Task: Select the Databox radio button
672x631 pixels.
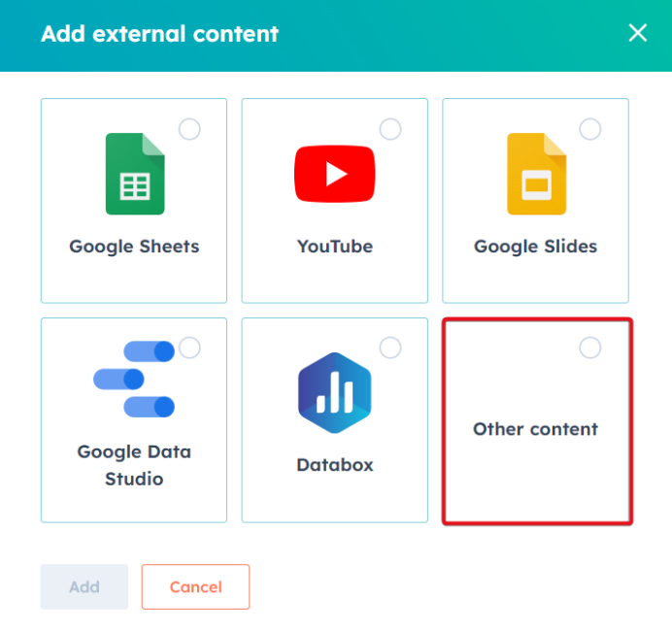Action: [x=390, y=348]
